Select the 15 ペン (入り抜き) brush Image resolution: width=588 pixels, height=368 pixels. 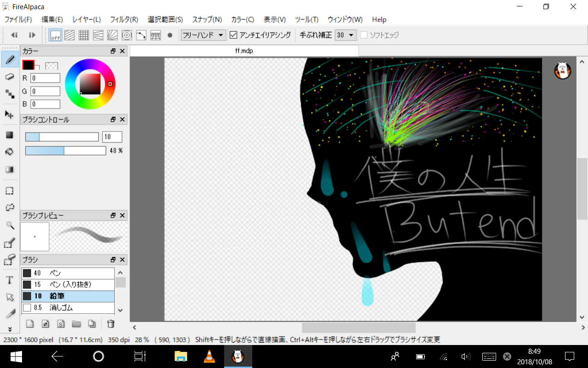68,285
